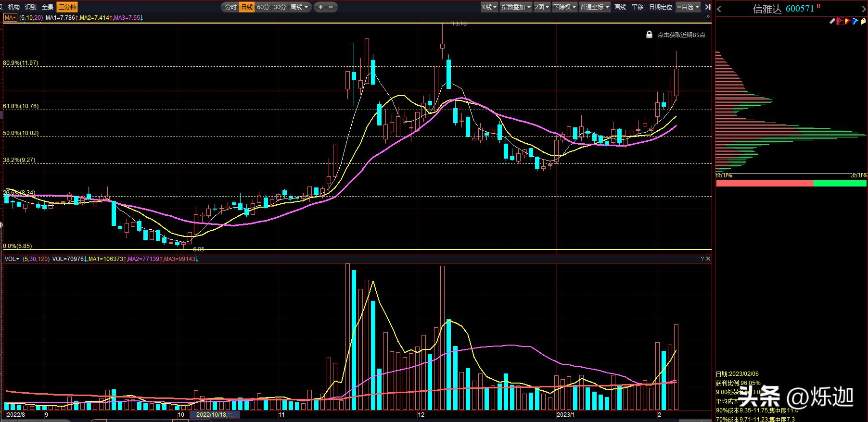Click the 日期定位 date locate button
The image size is (868, 422).
pyautogui.click(x=660, y=7)
